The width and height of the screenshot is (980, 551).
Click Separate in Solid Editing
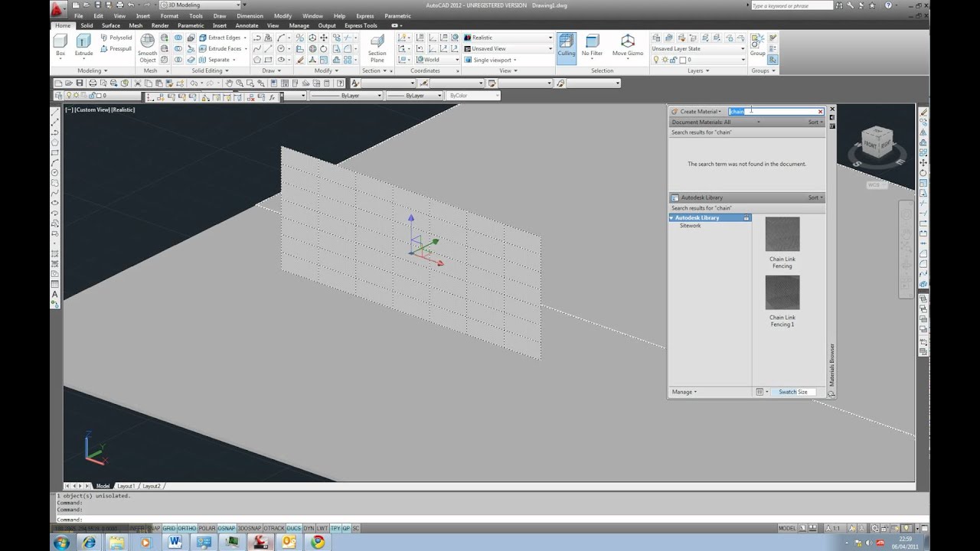pyautogui.click(x=215, y=60)
